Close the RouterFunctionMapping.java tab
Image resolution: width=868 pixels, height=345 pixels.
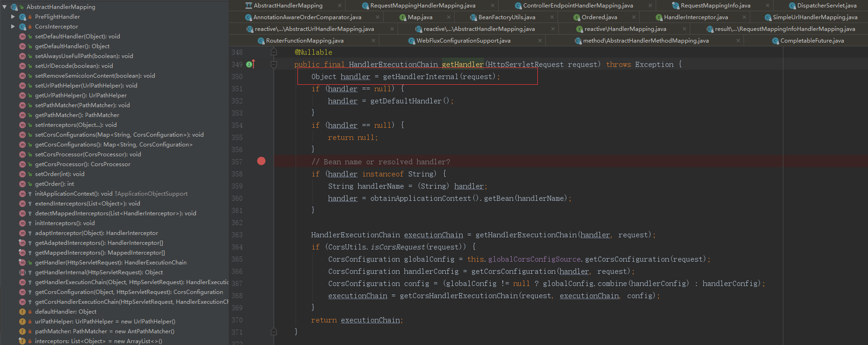[x=373, y=41]
